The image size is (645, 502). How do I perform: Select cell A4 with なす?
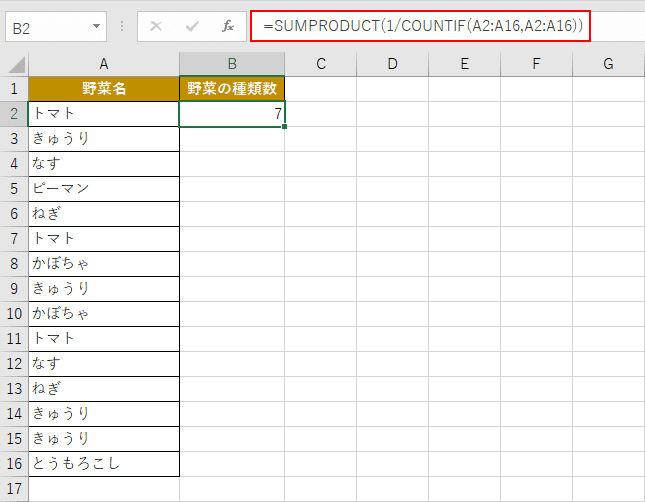tap(104, 164)
